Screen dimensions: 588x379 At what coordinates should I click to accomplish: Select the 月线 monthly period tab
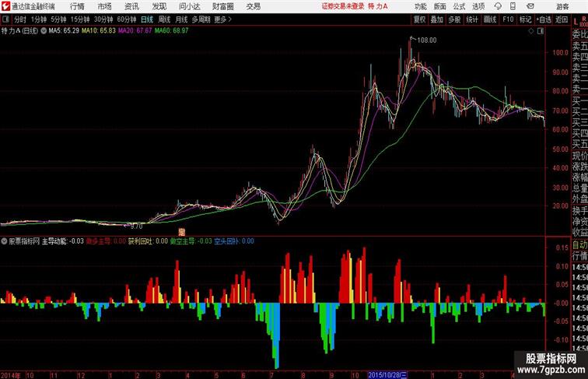coord(181,19)
